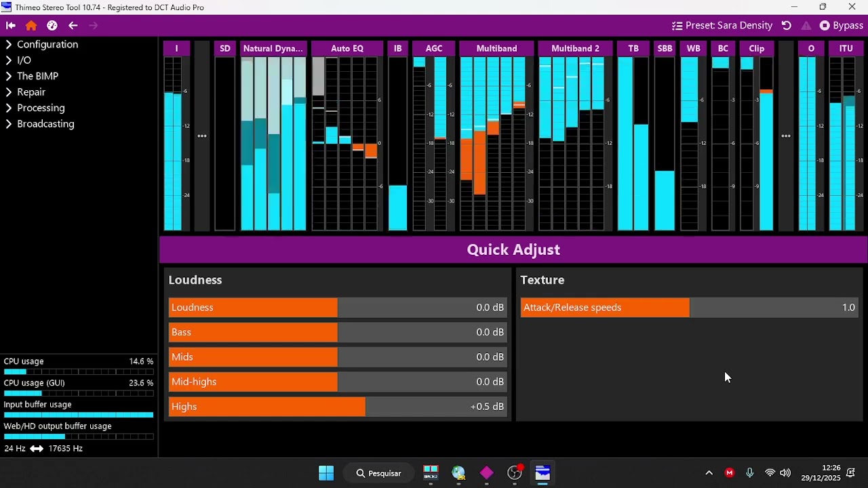Image resolution: width=868 pixels, height=488 pixels.
Task: Click the Pesquisar taskbar search box
Action: click(379, 473)
